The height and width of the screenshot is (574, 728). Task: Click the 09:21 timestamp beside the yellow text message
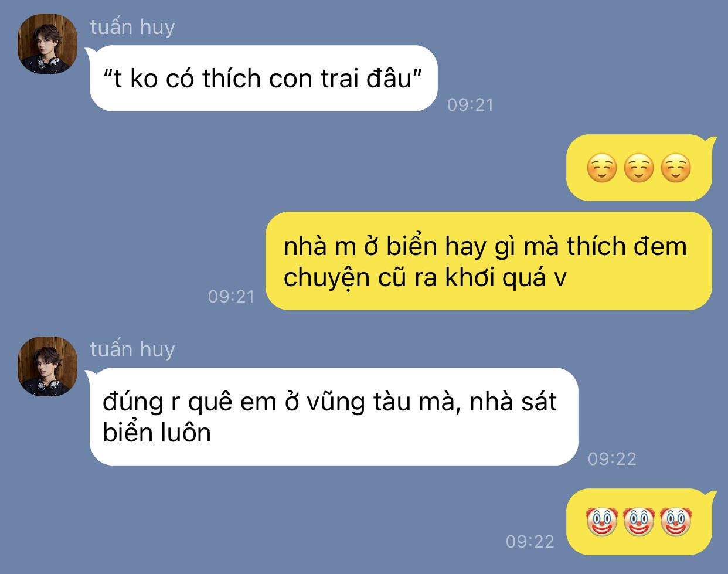(232, 297)
